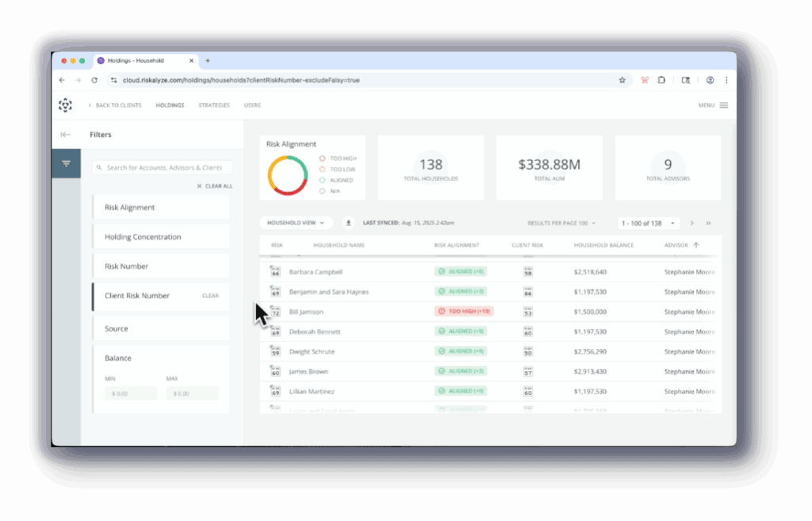Toggle the ALIGNED risk alignment radio
This screenshot has height=521, width=812.
(x=322, y=180)
